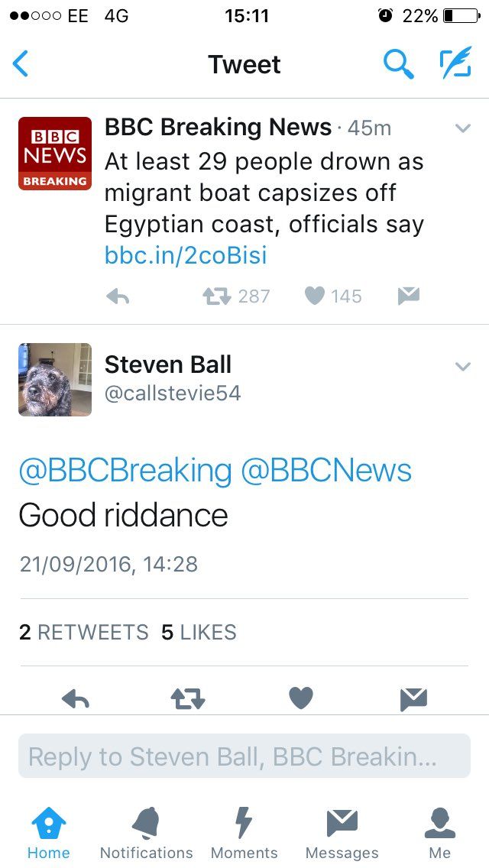Reply to Steven Ball's tweet

point(76,699)
